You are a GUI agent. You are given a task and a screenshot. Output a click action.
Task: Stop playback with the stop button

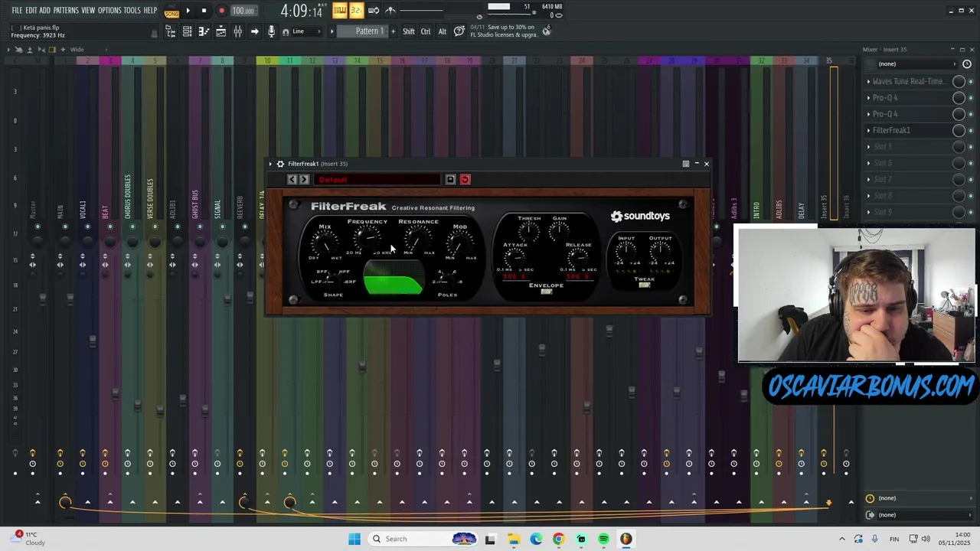click(204, 11)
